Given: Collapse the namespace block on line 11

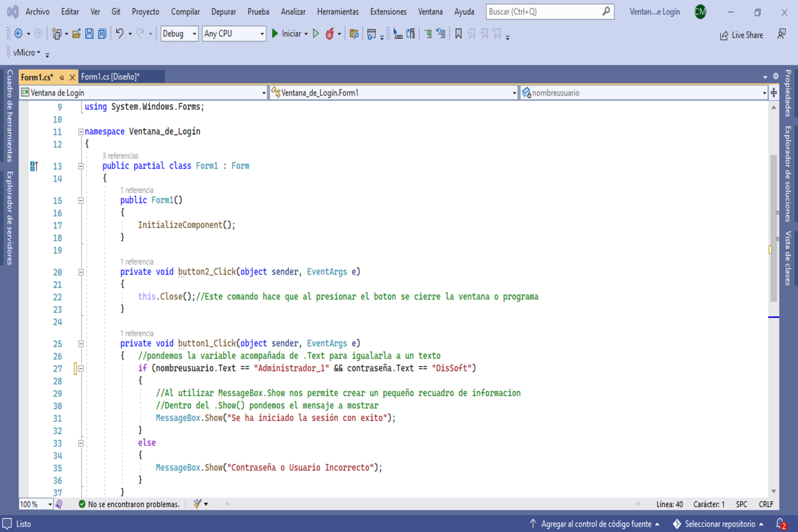Looking at the screenshot, I should 81,132.
